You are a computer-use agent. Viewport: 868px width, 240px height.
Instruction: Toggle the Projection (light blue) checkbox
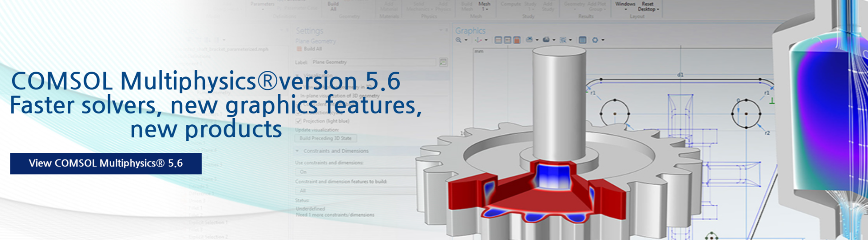[x=298, y=121]
